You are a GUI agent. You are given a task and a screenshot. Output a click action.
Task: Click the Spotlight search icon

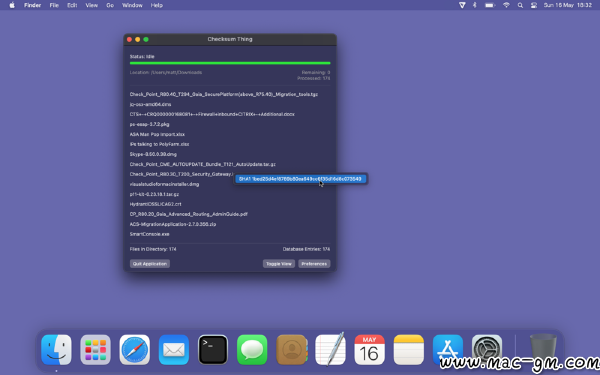point(520,5)
